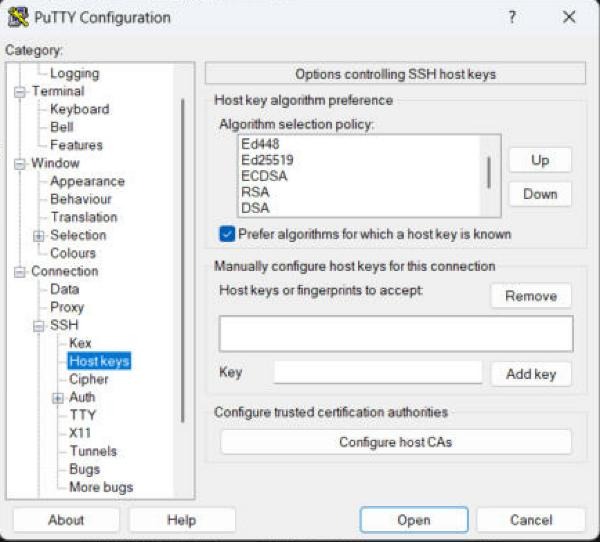Select the Window category
The image size is (600, 542).
(55, 163)
